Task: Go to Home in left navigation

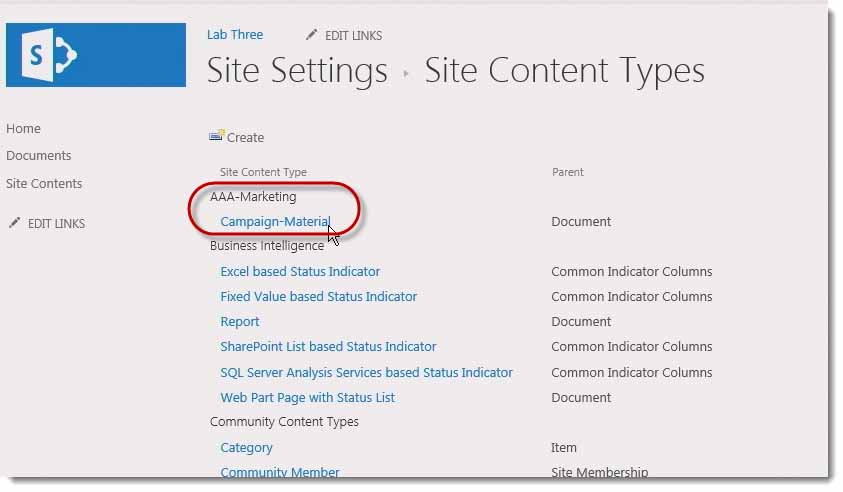Action: (x=23, y=129)
